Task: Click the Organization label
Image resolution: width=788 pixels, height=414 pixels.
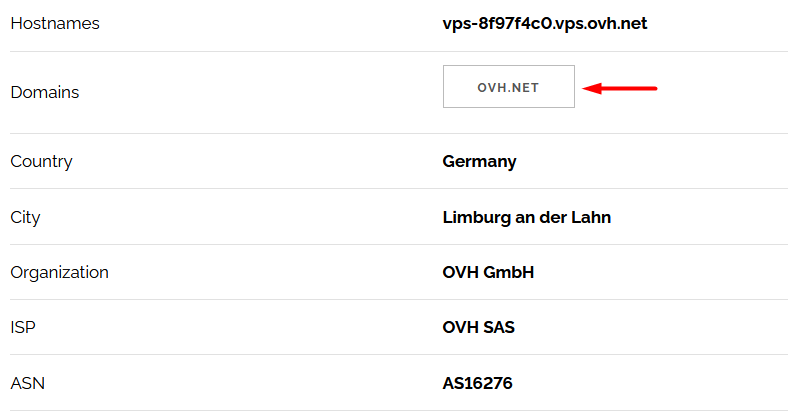Action: click(59, 272)
